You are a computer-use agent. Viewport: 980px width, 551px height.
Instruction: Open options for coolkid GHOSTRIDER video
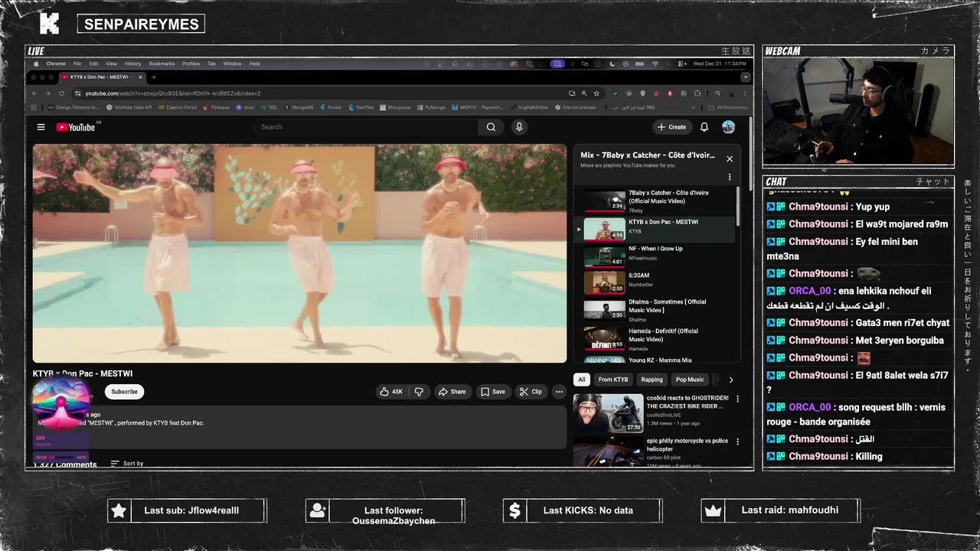pos(737,399)
